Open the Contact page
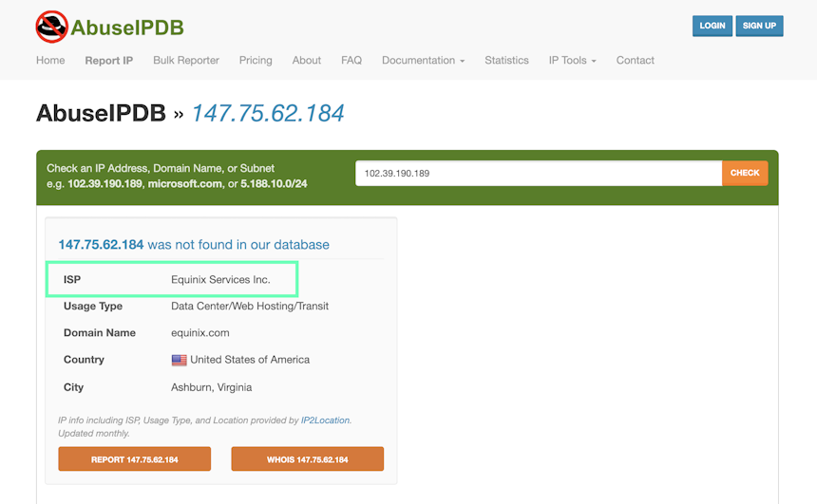Image resolution: width=817 pixels, height=504 pixels. [x=636, y=61]
